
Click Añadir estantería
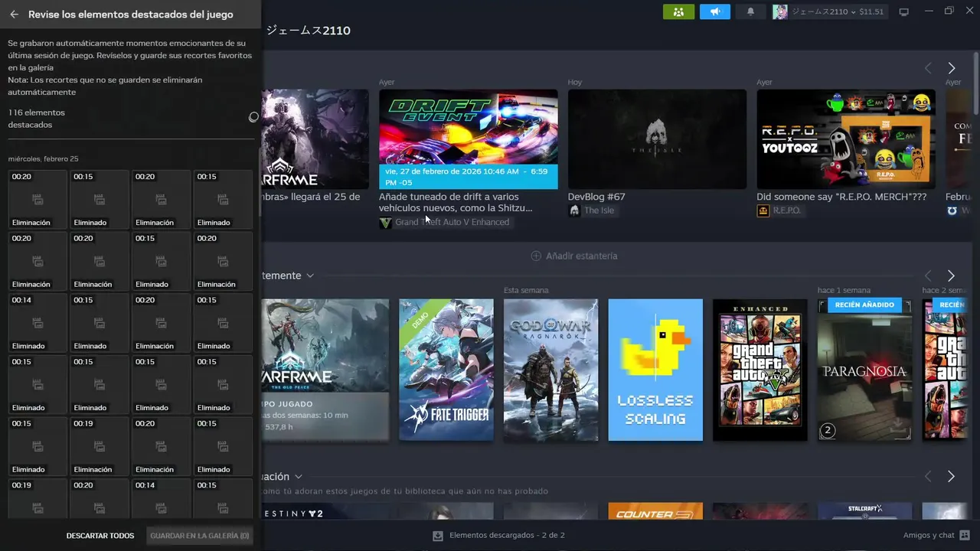point(574,256)
